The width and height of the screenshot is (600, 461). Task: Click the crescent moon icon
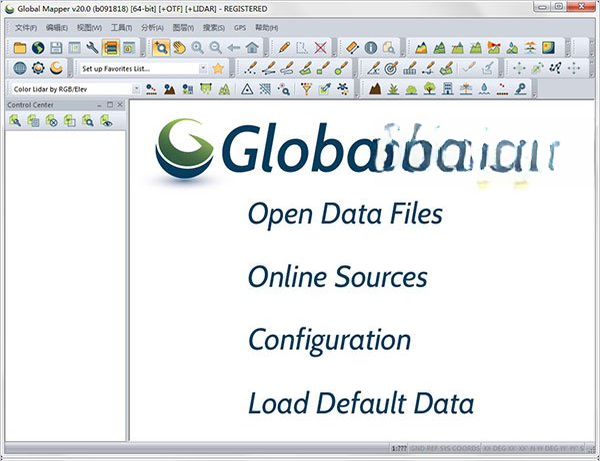(x=56, y=68)
